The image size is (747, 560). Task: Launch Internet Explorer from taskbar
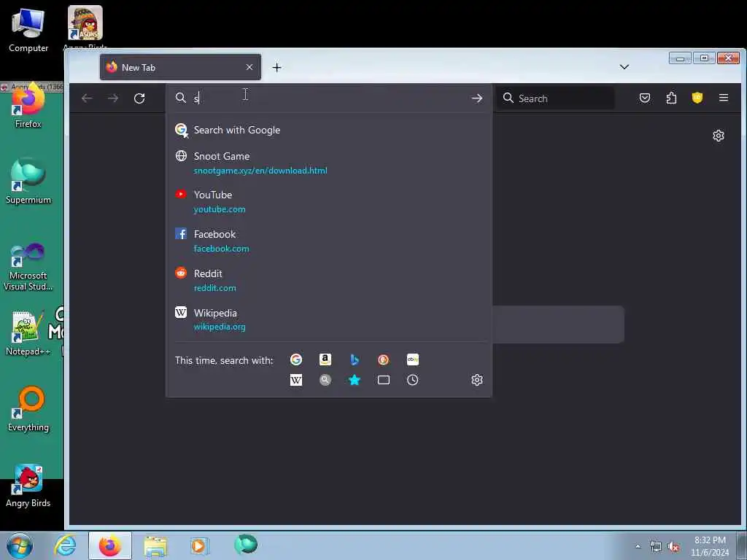click(x=65, y=545)
